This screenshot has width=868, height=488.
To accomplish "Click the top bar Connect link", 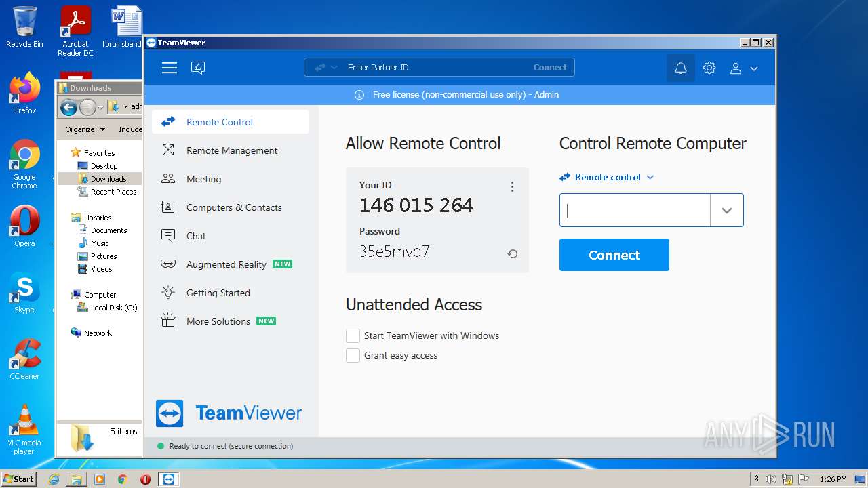I will tap(550, 67).
